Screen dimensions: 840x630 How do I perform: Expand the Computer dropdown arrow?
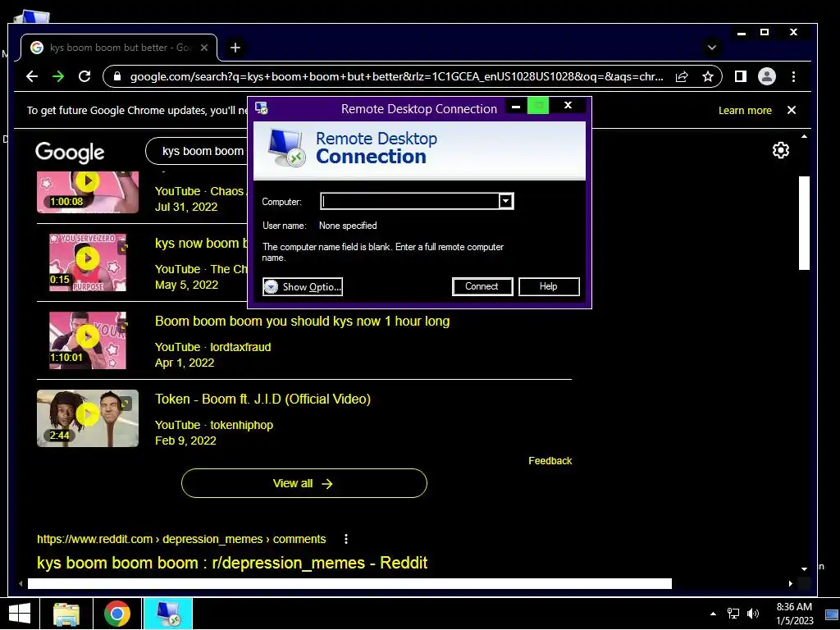point(505,202)
